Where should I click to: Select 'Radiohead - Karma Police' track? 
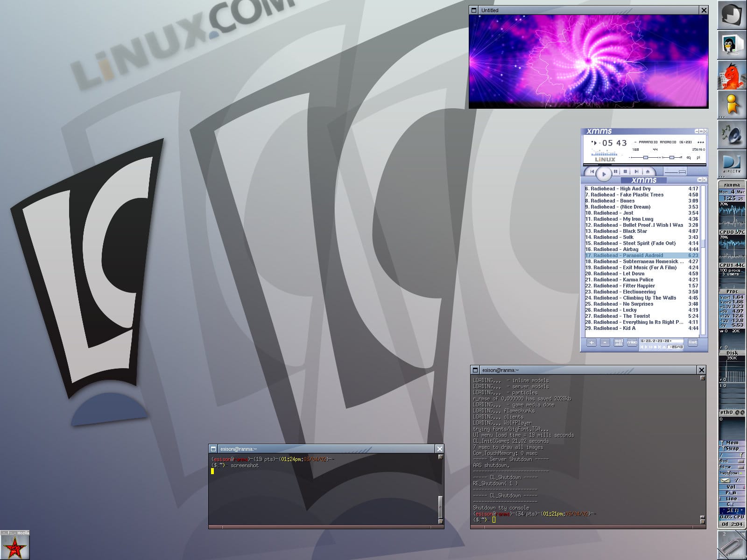coord(641,280)
